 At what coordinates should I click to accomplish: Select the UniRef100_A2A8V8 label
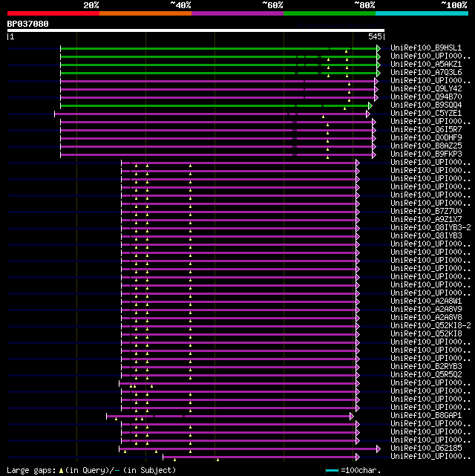point(426,317)
